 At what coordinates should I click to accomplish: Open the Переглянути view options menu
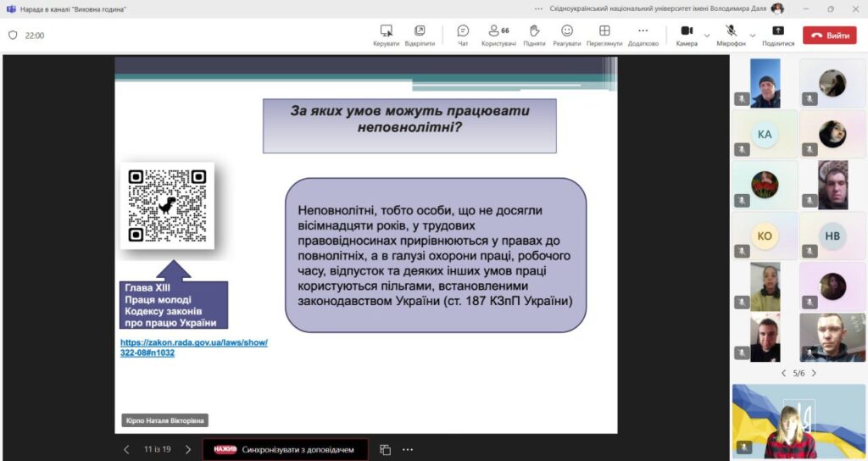[604, 31]
